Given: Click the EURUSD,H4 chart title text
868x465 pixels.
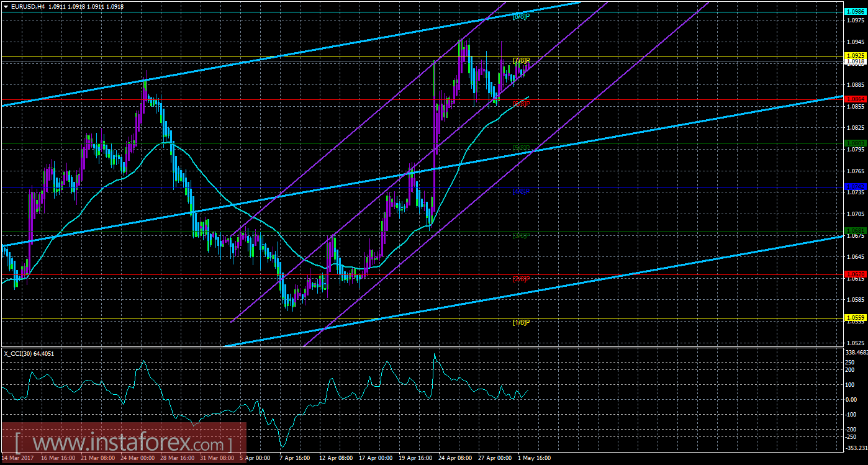Looking at the screenshot, I should click(27, 6).
